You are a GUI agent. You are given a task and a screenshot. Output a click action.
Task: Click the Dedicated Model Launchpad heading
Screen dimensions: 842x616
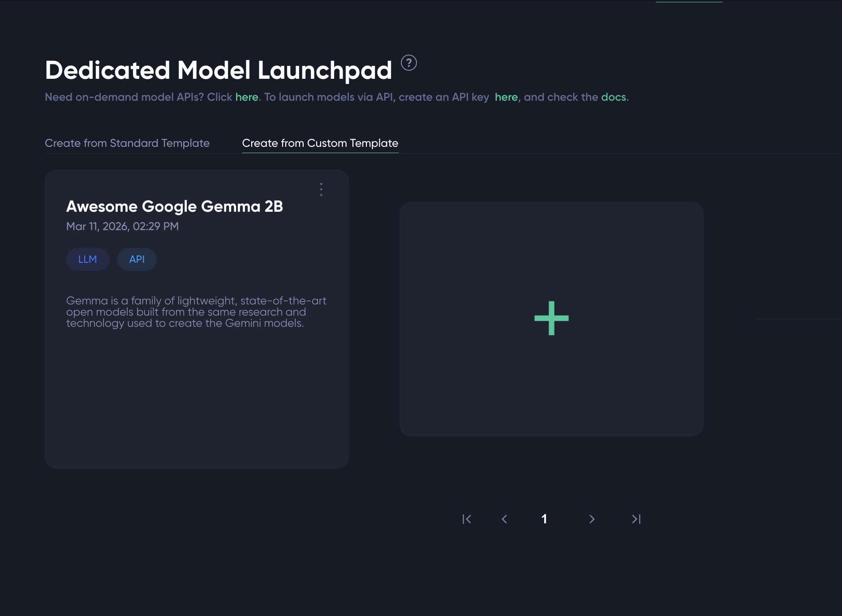click(x=219, y=70)
